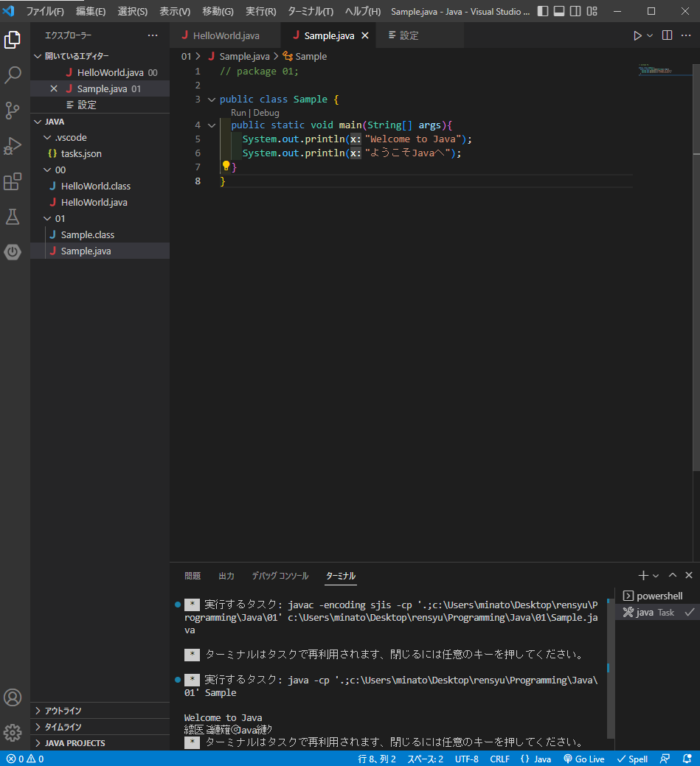This screenshot has width=700, height=766.
Task: Click the lightbulb code action icon
Action: click(x=226, y=166)
